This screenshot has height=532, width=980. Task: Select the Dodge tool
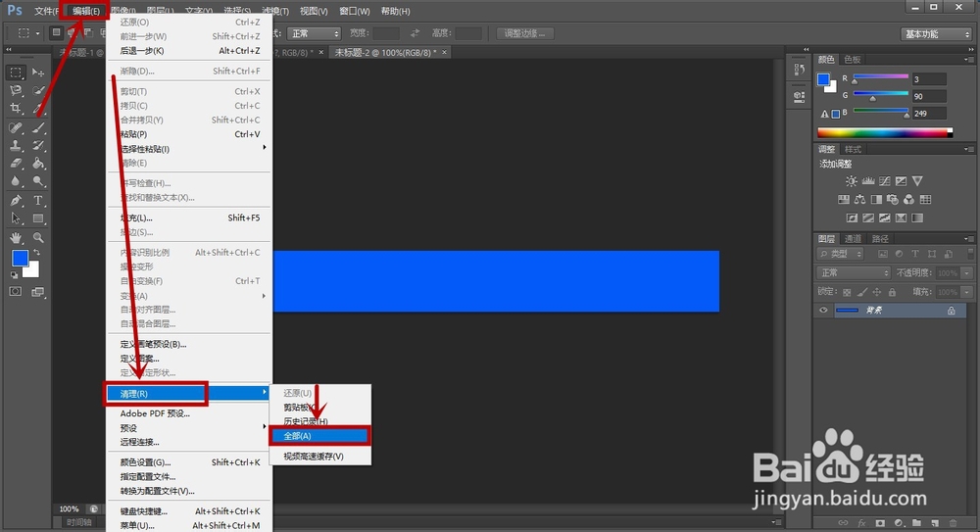pos(38,181)
